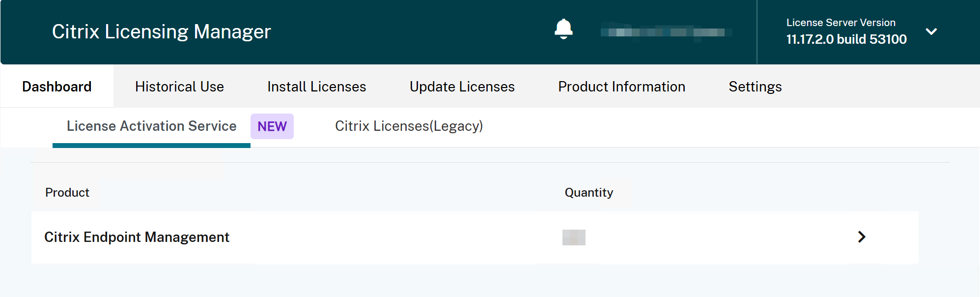The width and height of the screenshot is (980, 297).
Task: Click the notification bell icon
Action: coord(563,29)
